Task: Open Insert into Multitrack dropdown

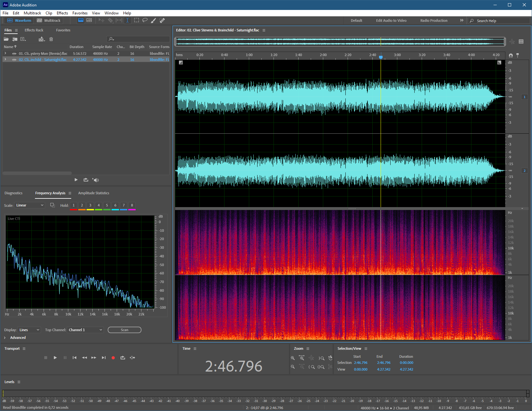Action: [42, 39]
